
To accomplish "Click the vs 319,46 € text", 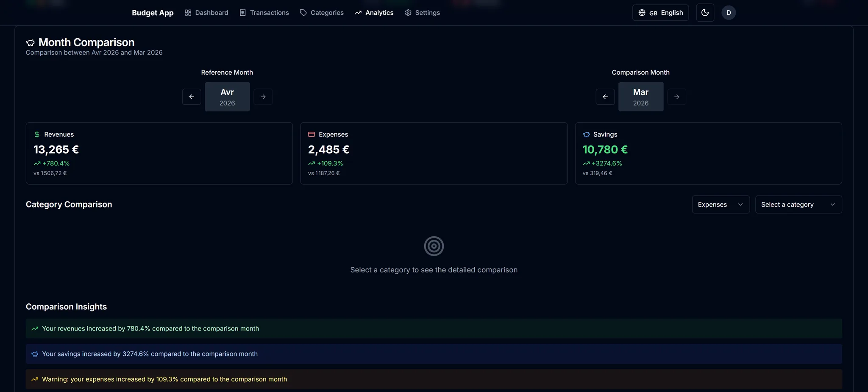I will [597, 173].
